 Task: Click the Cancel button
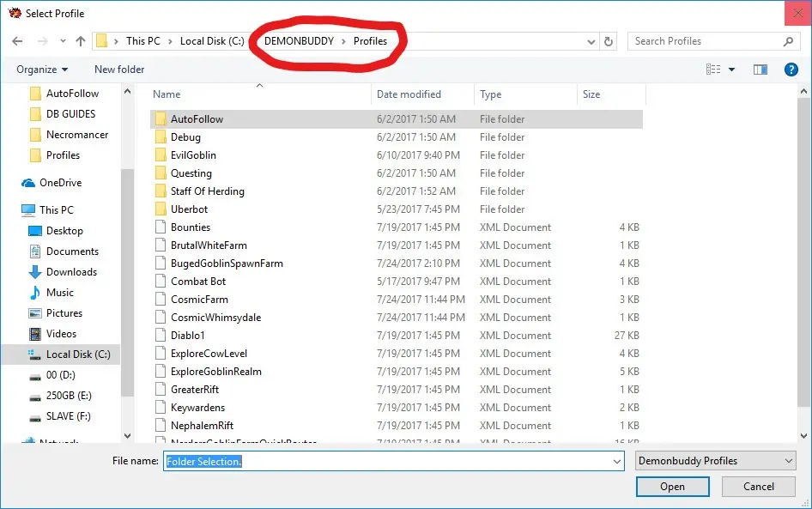pos(758,487)
